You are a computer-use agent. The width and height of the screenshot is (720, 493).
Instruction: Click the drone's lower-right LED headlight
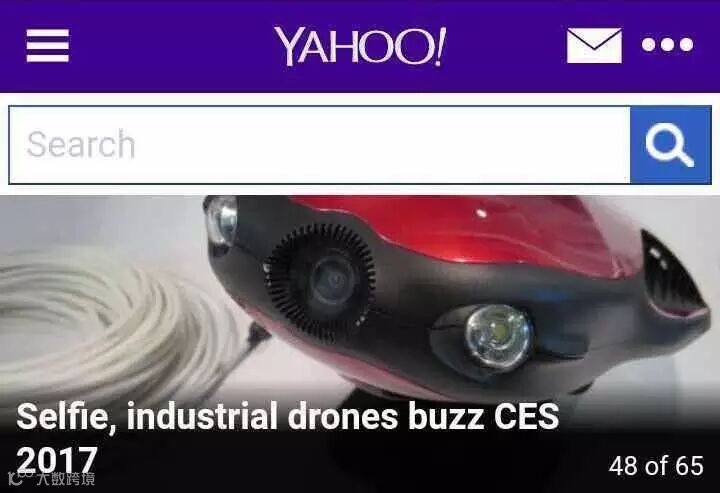tap(497, 335)
